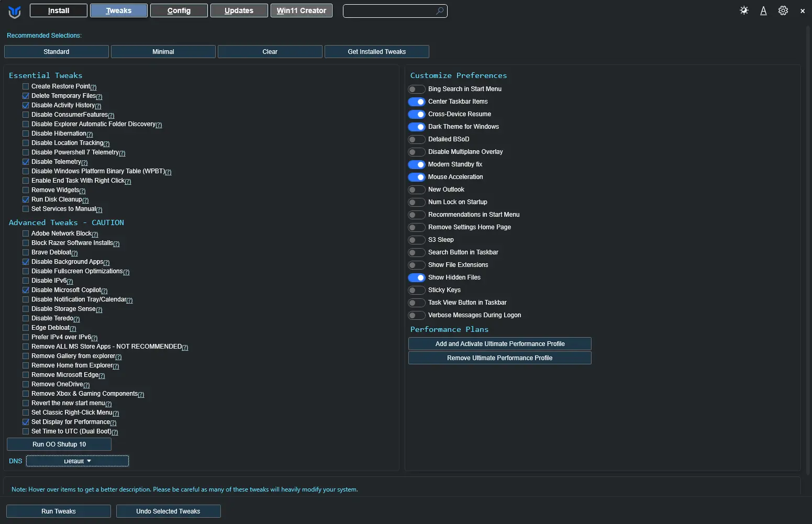Click Add and Activate Ultimate Performance Profile

(x=500, y=344)
